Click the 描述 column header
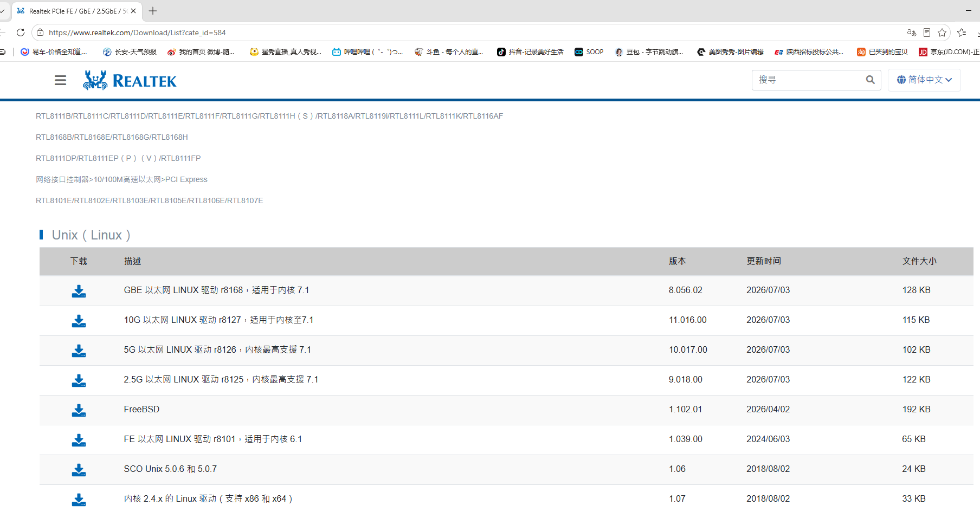This screenshot has height=525, width=980. tap(132, 261)
